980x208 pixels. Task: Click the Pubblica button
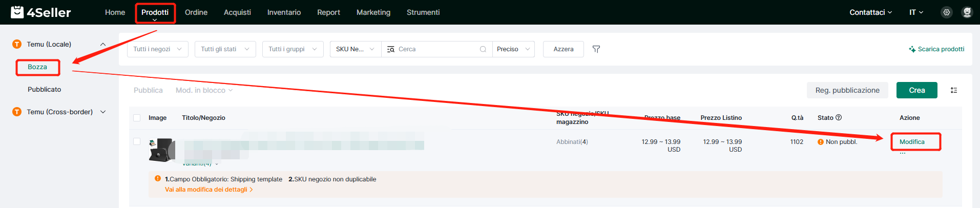point(148,90)
